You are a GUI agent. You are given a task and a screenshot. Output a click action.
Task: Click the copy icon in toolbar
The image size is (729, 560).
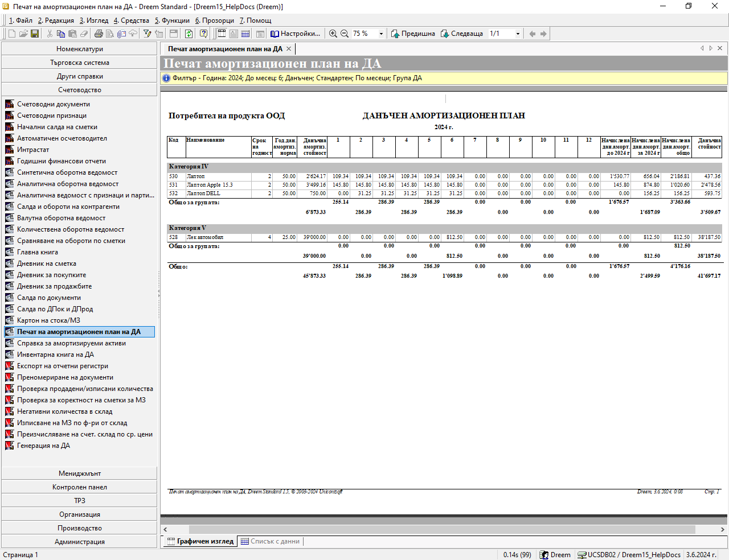coord(61,34)
